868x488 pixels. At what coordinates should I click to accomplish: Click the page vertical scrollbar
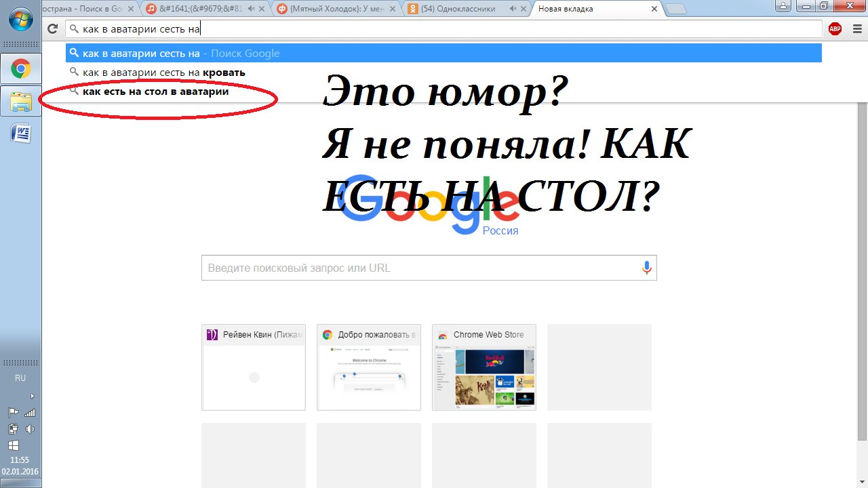[x=863, y=271]
